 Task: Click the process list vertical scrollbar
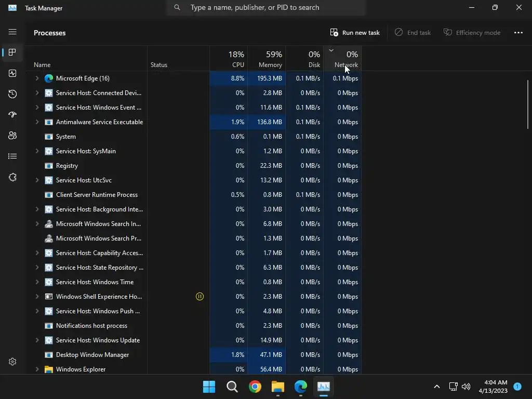(528, 104)
